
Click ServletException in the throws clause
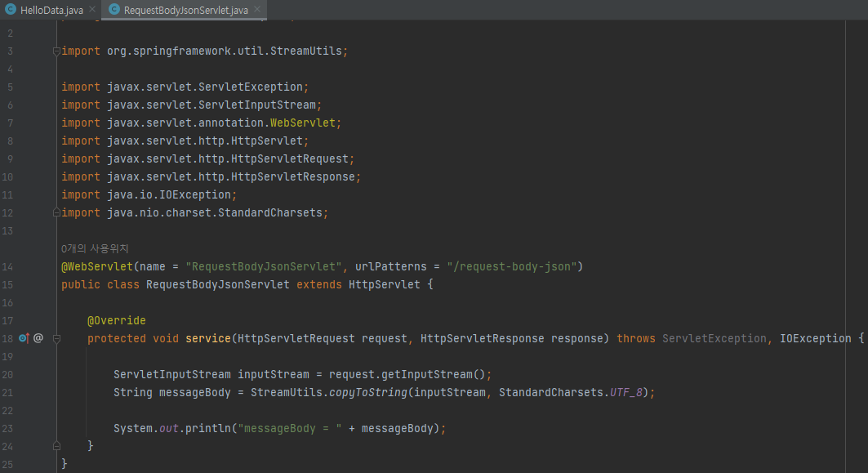tap(714, 338)
